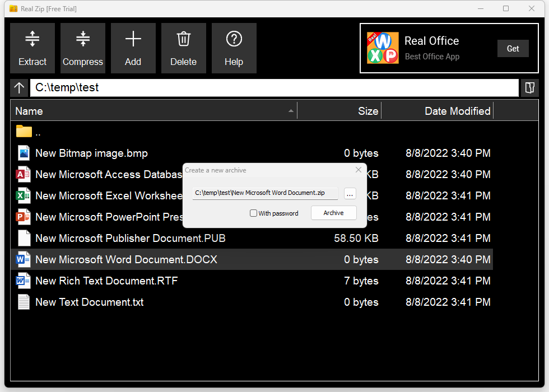The height and width of the screenshot is (392, 549).
Task: Select the Word DOCX file icon
Action: click(x=23, y=259)
